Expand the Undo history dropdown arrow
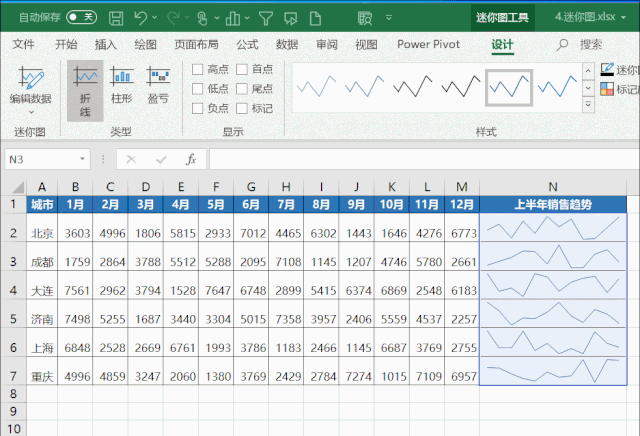 click(x=154, y=18)
